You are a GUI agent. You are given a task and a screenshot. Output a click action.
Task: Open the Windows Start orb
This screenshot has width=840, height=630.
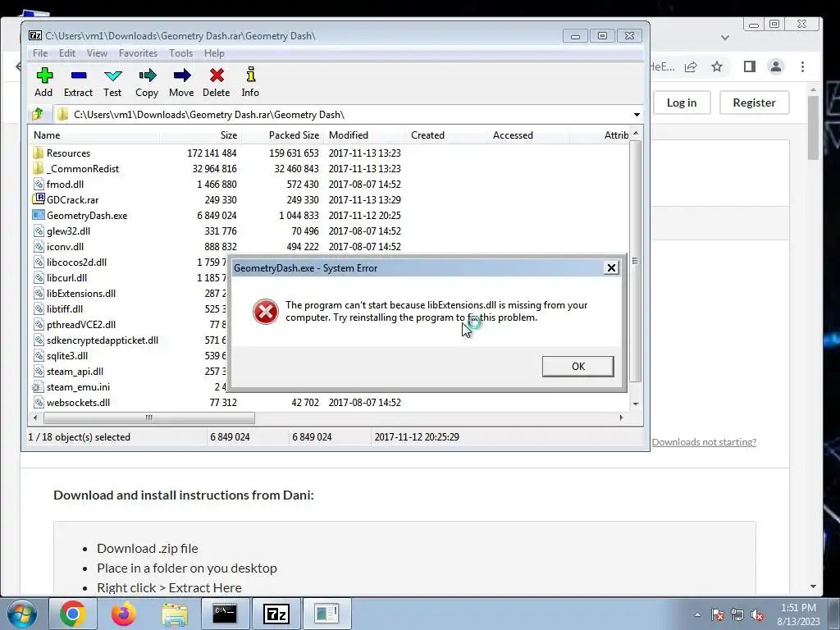22,614
